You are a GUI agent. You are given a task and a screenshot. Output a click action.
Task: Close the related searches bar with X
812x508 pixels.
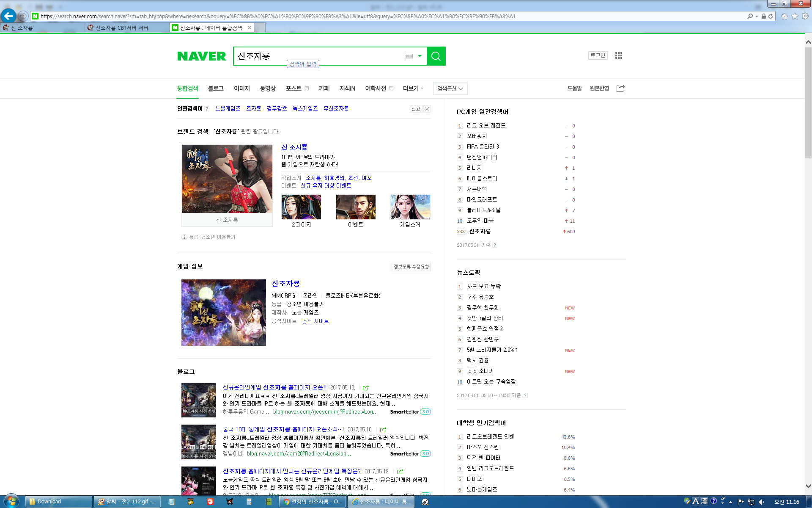(427, 108)
